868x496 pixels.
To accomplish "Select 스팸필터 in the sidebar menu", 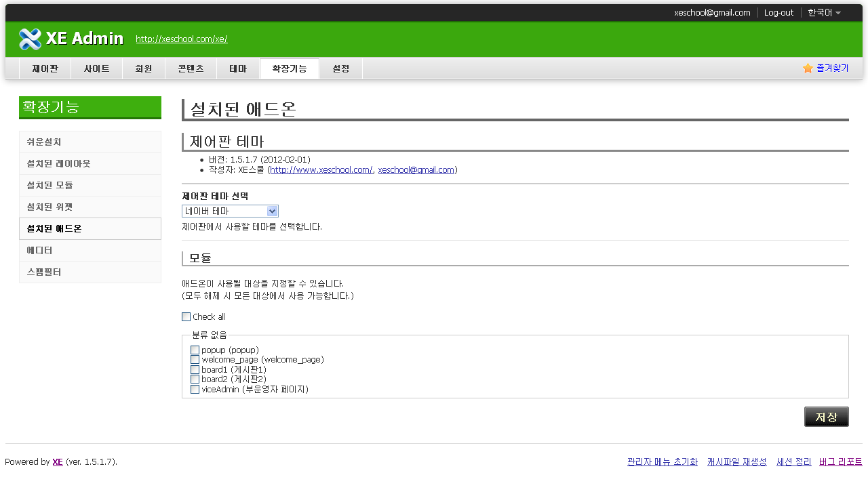I will click(x=42, y=272).
